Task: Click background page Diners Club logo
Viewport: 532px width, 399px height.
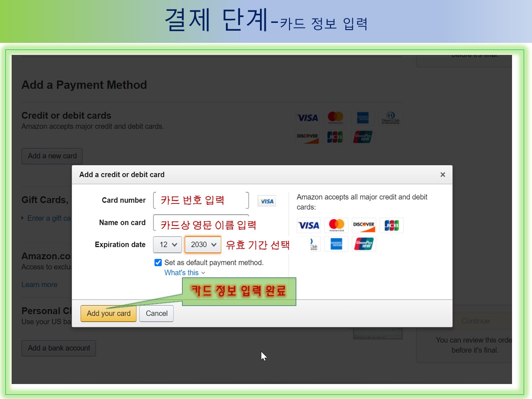Action: tap(391, 118)
